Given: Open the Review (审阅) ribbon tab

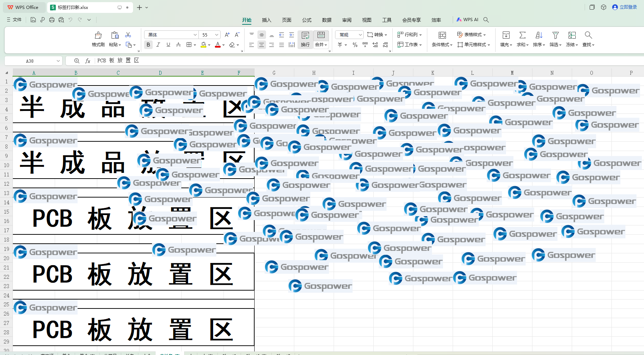Looking at the screenshot, I should 347,20.
